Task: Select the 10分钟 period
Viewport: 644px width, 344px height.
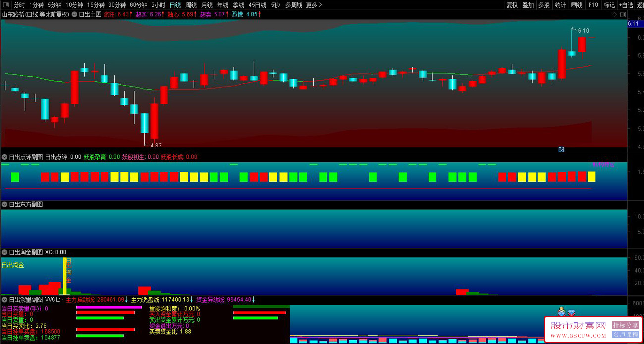Action: pyautogui.click(x=74, y=5)
